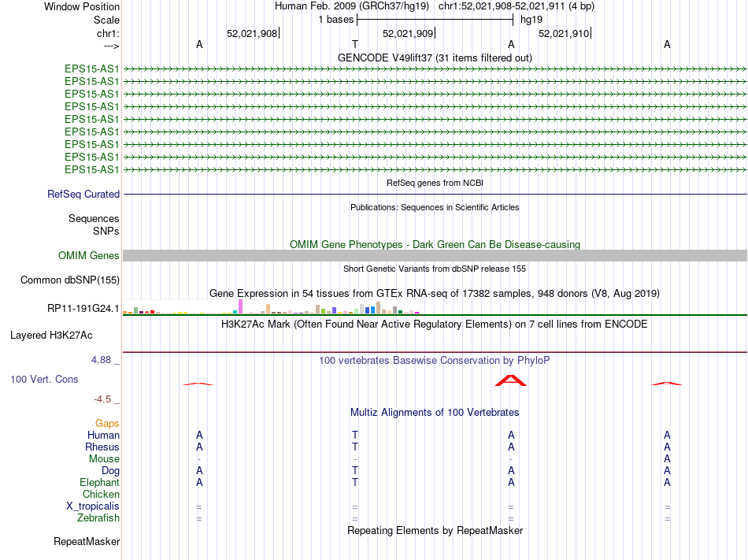The width and height of the screenshot is (748, 560).
Task: Click the -4.5 conservation scale value
Action: [x=102, y=399]
